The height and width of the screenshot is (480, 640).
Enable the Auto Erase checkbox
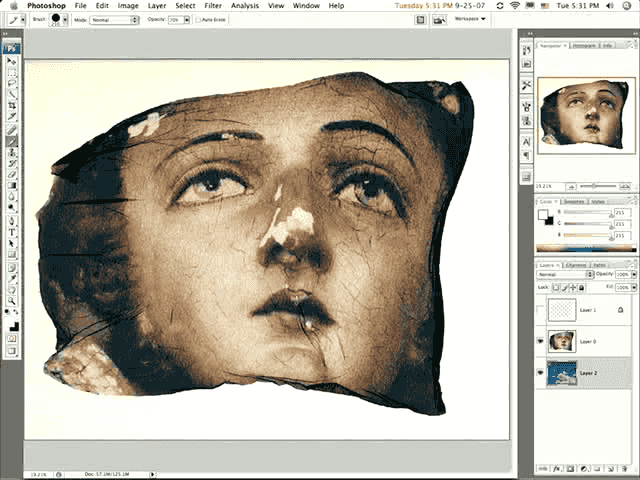click(x=199, y=19)
